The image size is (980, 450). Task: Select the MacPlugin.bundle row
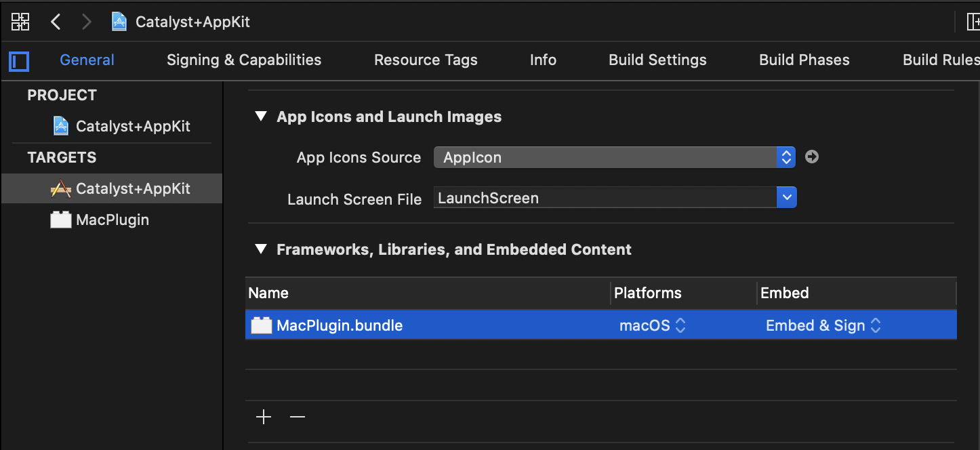coord(407,326)
